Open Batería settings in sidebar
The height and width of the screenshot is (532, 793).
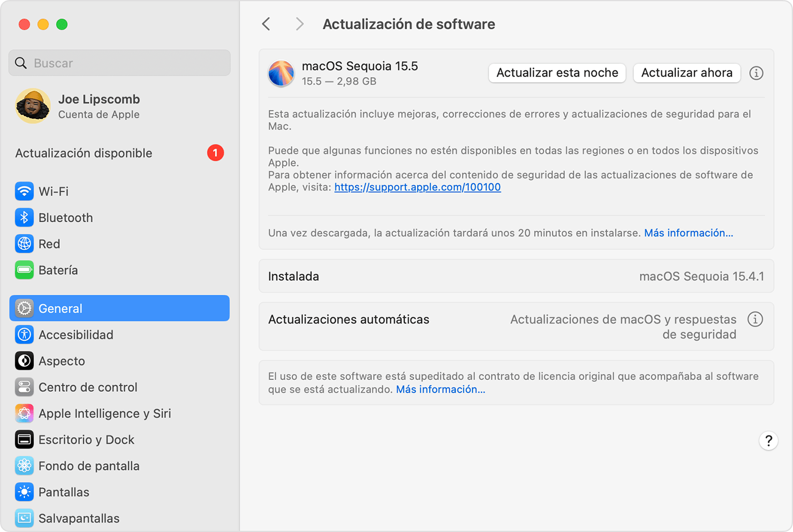(x=58, y=270)
